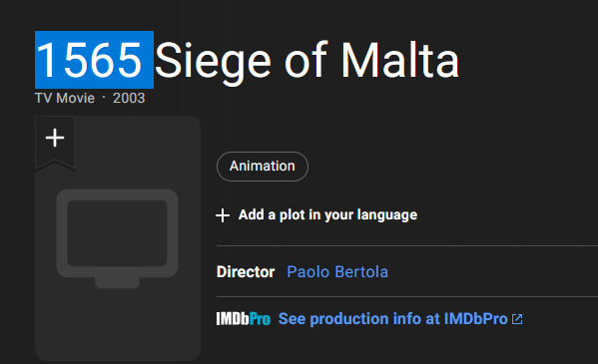Screen dimensions: 598x364
Task: Select the external link arrow icon after IMDbPro
Action: click(517, 319)
